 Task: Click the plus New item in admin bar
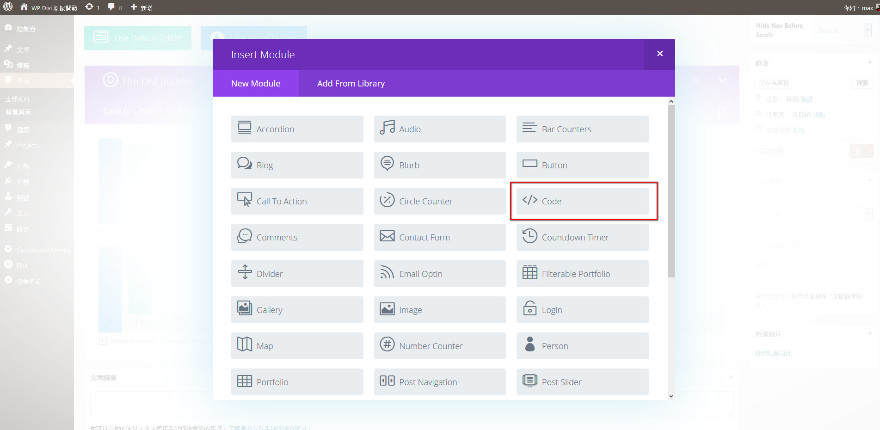(x=141, y=7)
